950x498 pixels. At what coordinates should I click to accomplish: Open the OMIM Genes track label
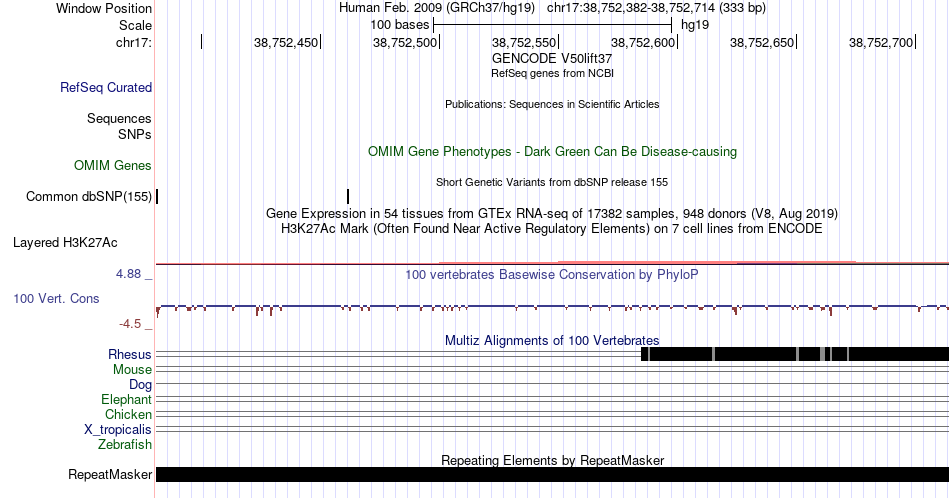tap(113, 165)
